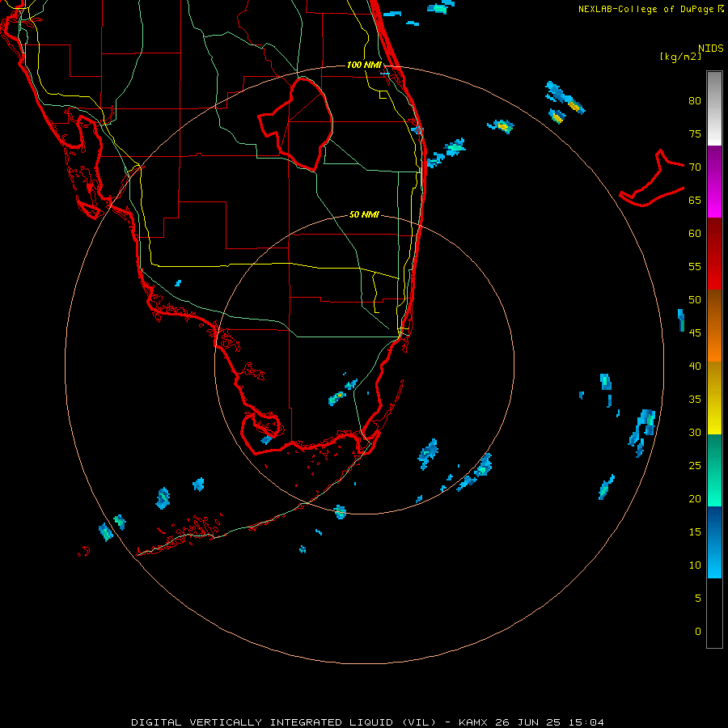This screenshot has width=728, height=728.
Task: Pick the purple-magenta segment of the color bar
Action: click(714, 182)
